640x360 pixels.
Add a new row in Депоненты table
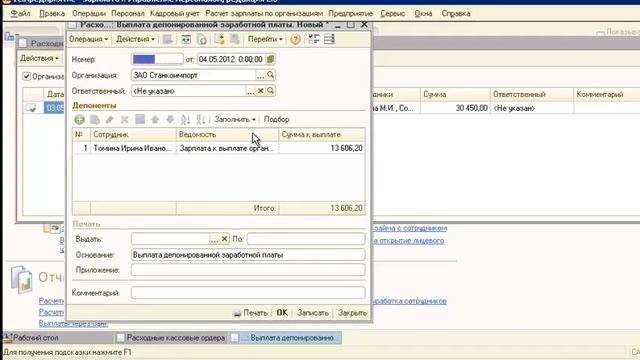[x=80, y=120]
